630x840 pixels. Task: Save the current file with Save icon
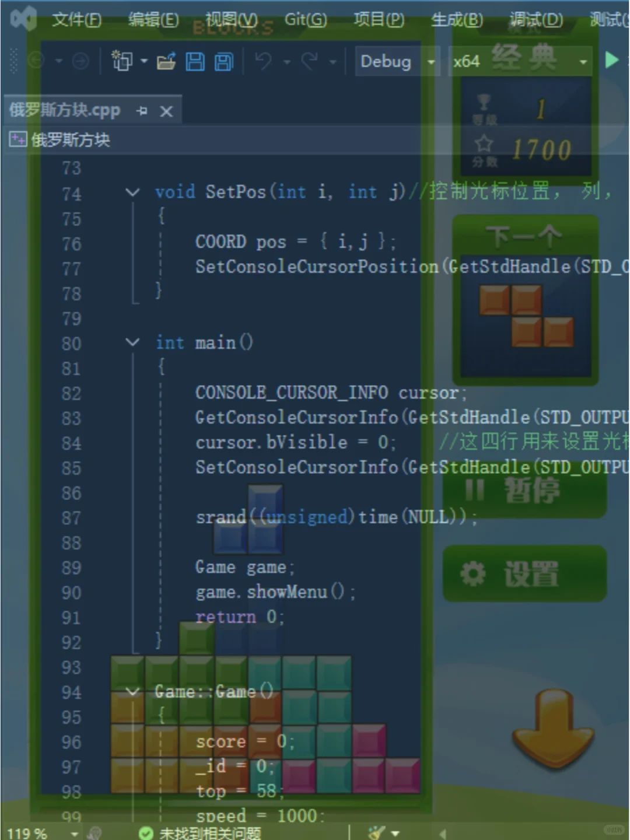(195, 61)
